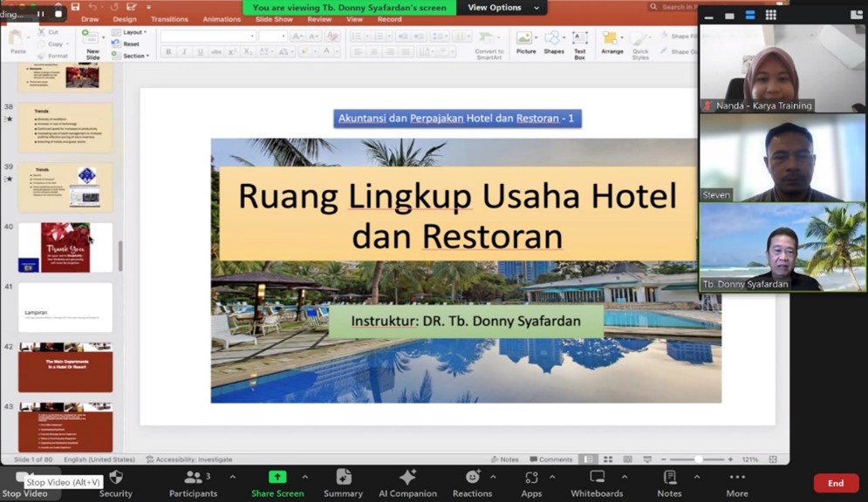This screenshot has width=868, height=502.
Task: Select slide 40 Thank You thumbnail
Action: point(65,248)
